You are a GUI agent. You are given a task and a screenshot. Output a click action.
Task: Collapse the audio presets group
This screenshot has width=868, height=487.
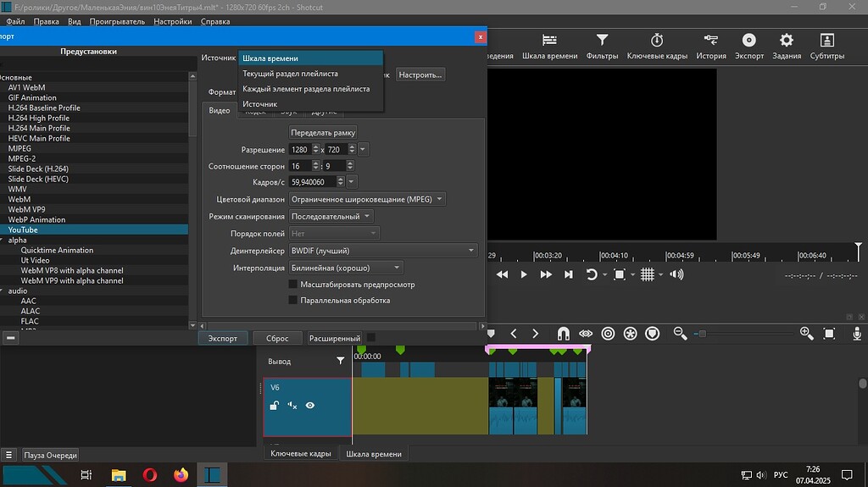click(3, 291)
